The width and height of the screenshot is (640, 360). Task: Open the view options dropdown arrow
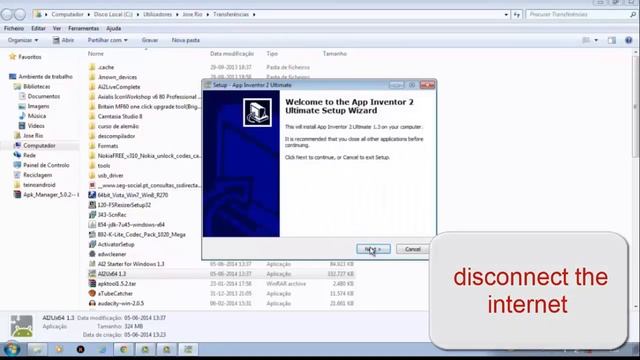596,40
